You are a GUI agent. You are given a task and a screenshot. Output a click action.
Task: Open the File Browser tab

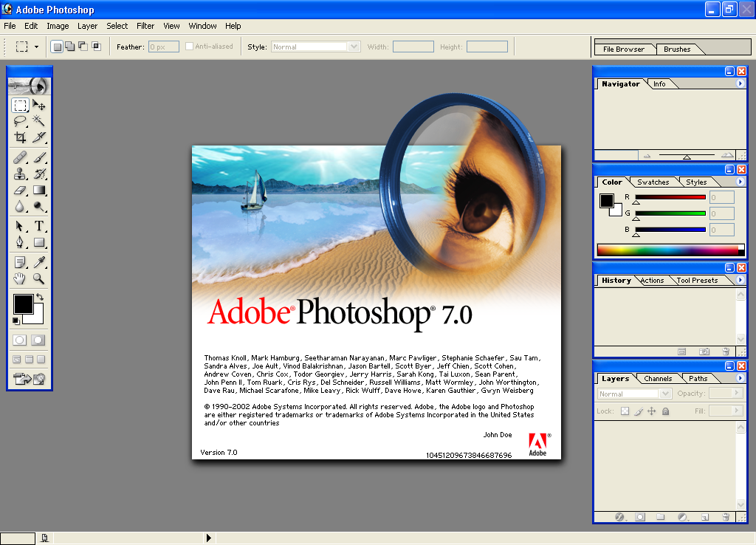(x=623, y=49)
